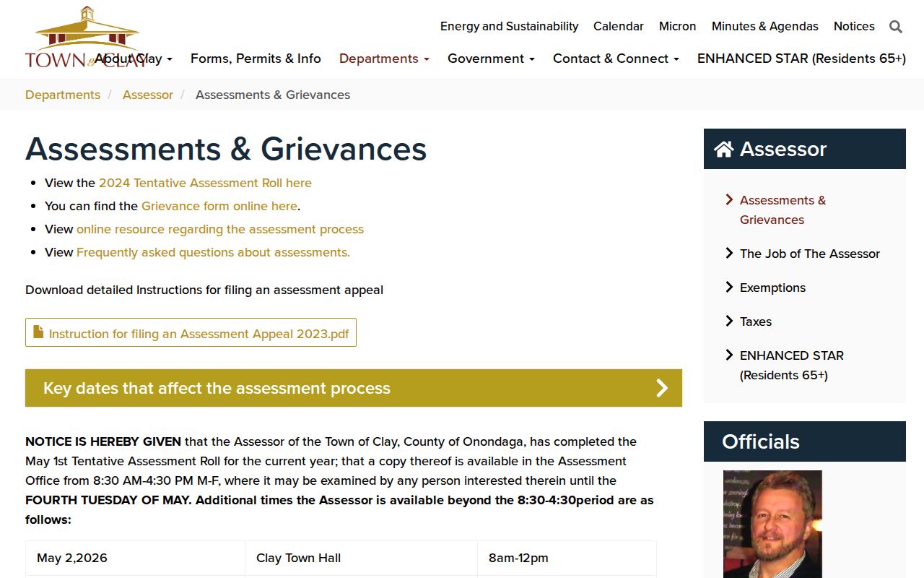Screen dimensions: 924x578
Task: Open the Contact & Connect dropdown
Action: coord(616,59)
